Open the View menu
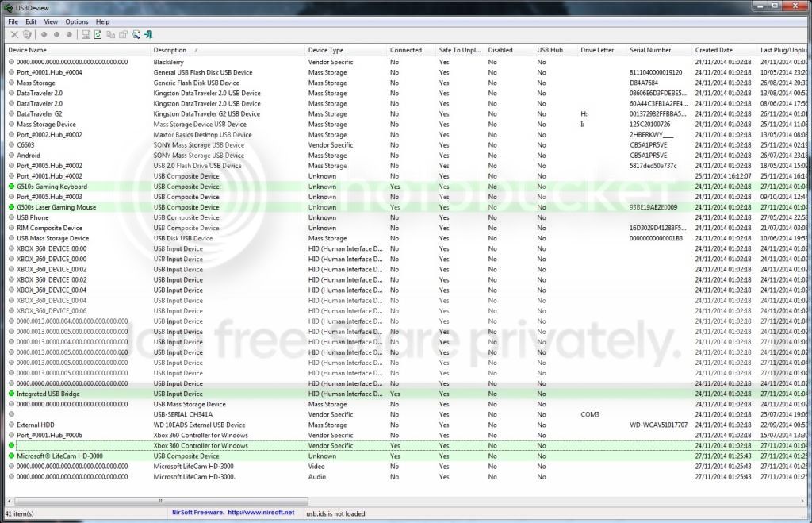The width and height of the screenshot is (812, 523). click(x=51, y=21)
